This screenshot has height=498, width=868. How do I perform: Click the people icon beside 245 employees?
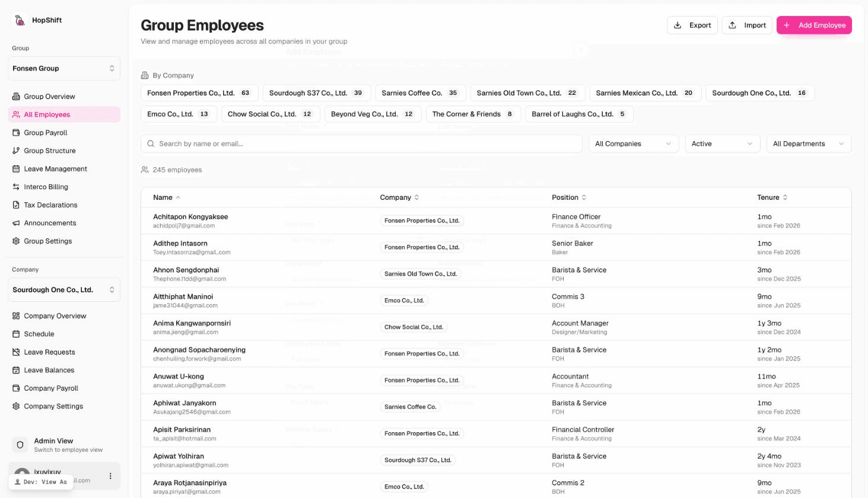[144, 170]
